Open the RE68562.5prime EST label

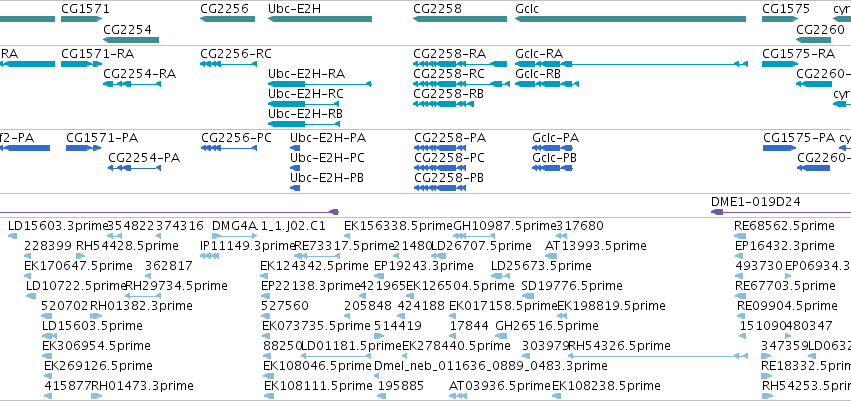pos(784,226)
